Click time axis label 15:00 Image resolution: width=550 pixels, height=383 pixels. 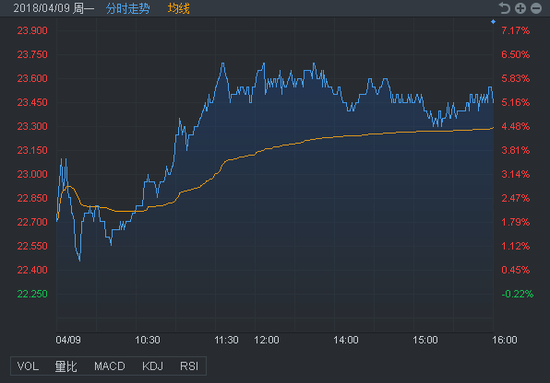tap(425, 340)
